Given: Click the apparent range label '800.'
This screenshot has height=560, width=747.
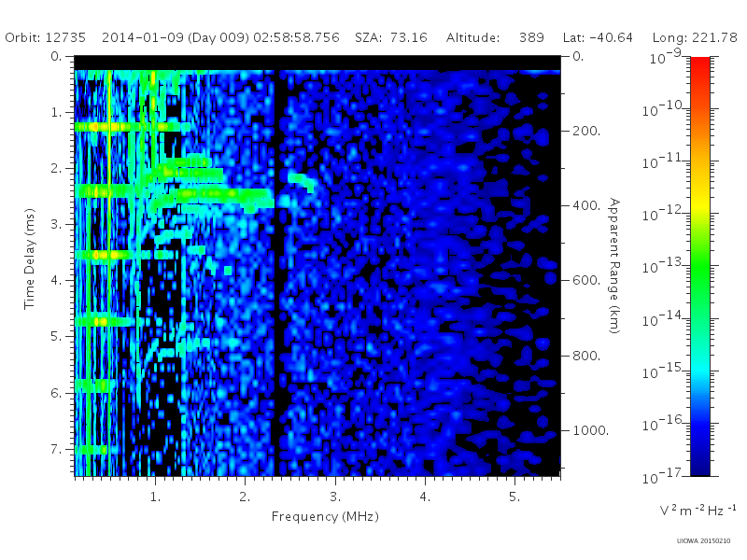Looking at the screenshot, I should (586, 356).
